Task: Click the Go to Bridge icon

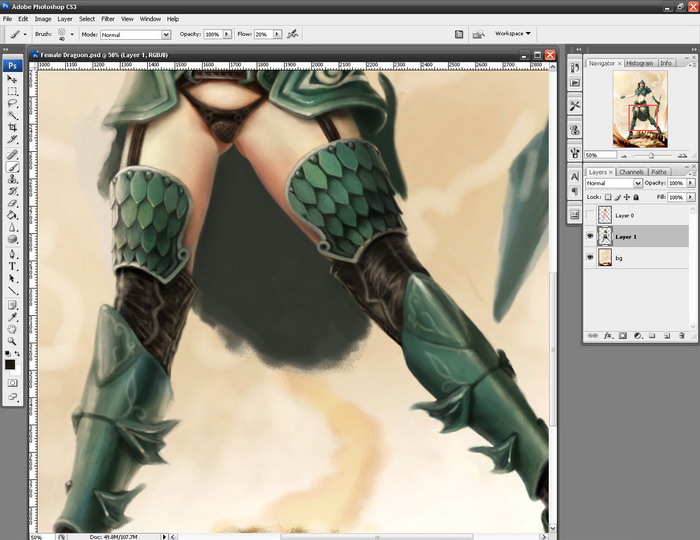Action: click(479, 34)
